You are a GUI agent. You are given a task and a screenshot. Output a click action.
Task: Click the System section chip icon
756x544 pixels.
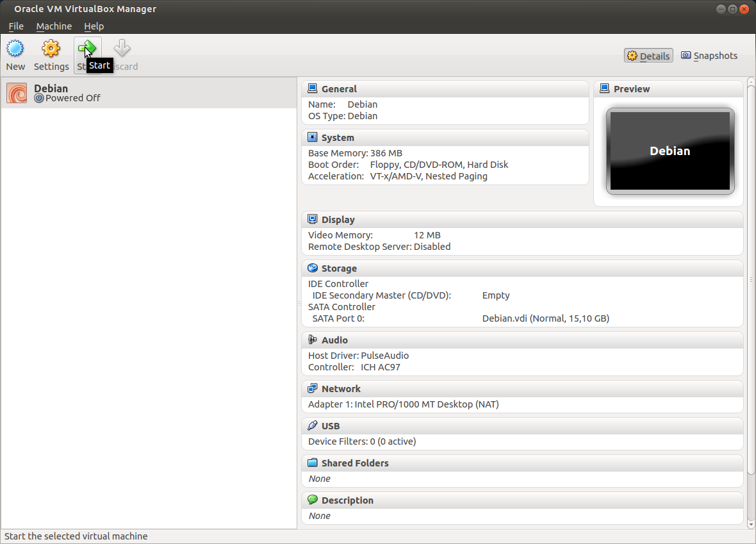point(313,137)
